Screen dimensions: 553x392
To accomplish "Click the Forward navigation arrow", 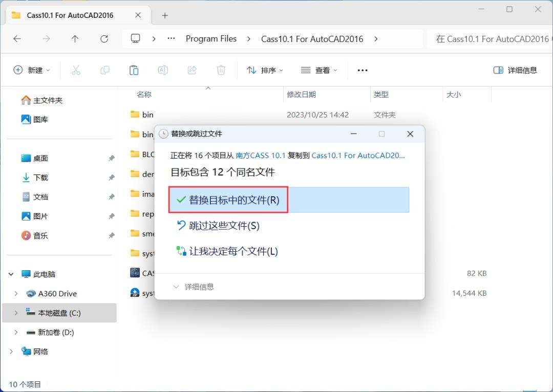I will [46, 39].
